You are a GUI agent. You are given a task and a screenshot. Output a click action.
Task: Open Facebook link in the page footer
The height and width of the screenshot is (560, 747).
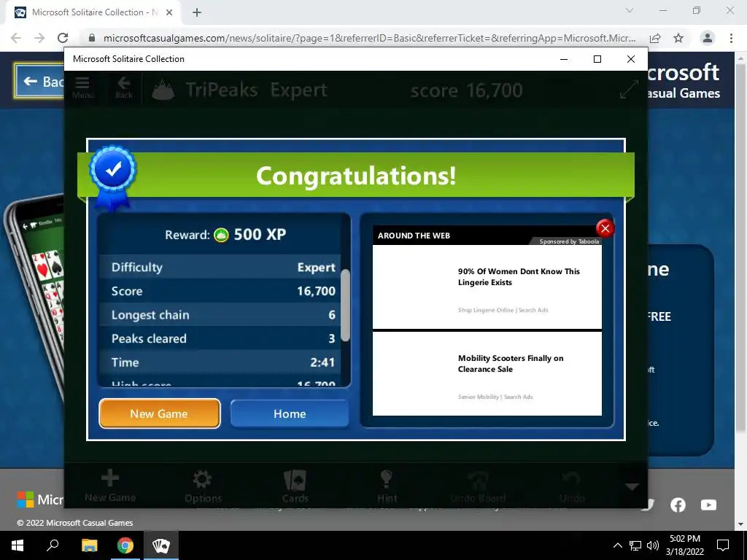pyautogui.click(x=678, y=505)
